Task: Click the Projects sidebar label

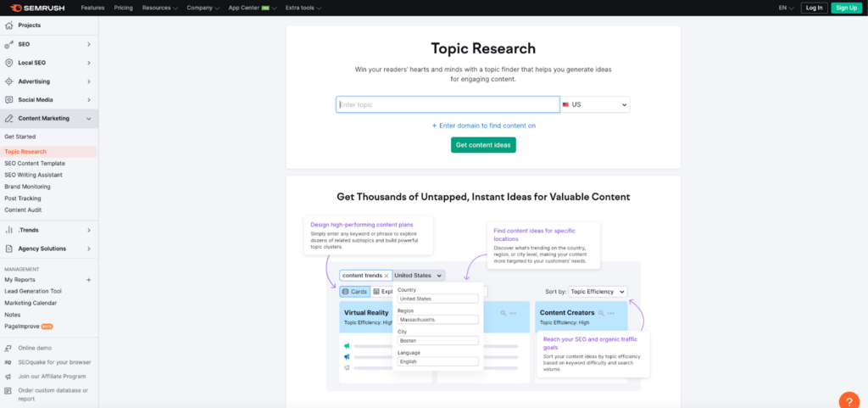Action: point(30,25)
